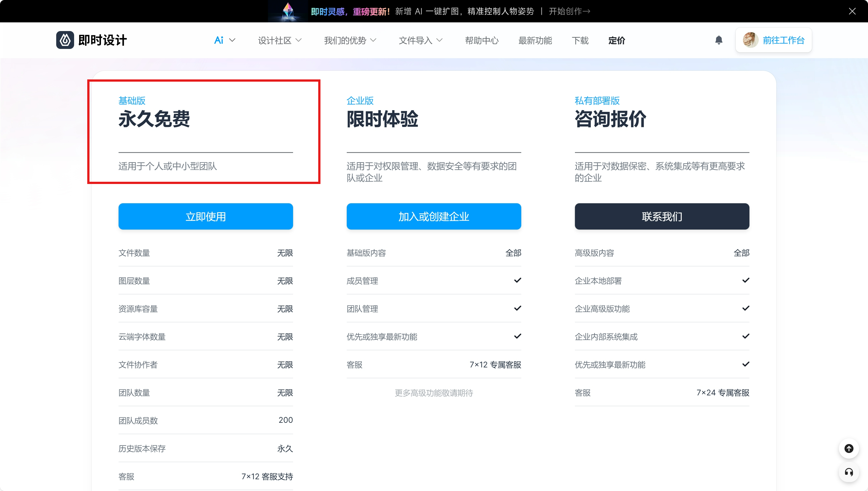Click the 文件数量 row label
This screenshot has width=868, height=491.
(134, 253)
